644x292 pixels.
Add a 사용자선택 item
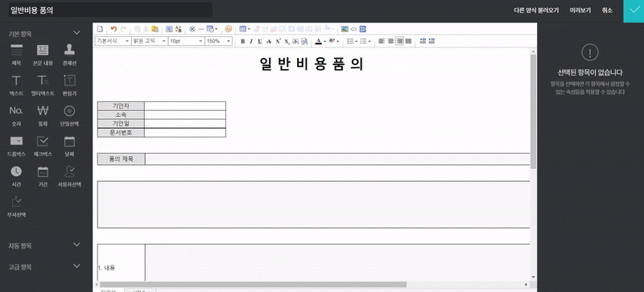coord(69,176)
